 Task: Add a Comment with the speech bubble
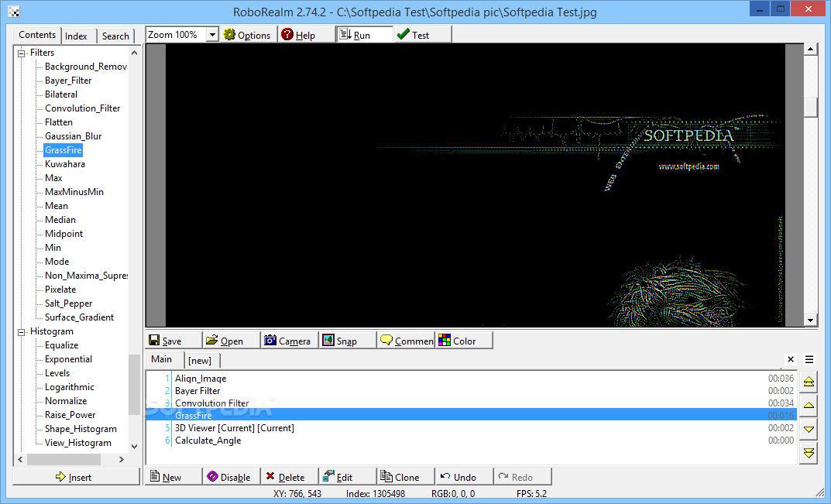(x=406, y=341)
